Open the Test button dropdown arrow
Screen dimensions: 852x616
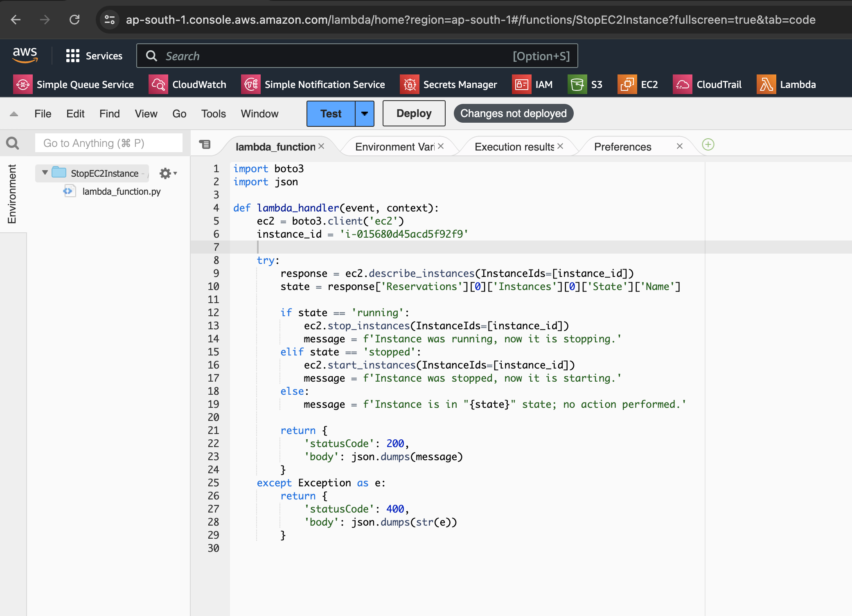click(364, 113)
